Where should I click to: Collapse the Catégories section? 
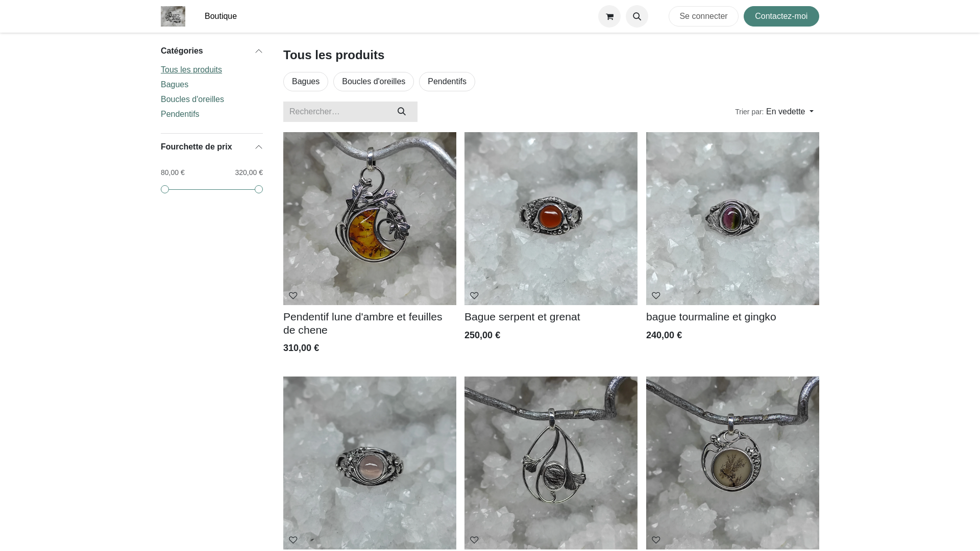pyautogui.click(x=259, y=51)
